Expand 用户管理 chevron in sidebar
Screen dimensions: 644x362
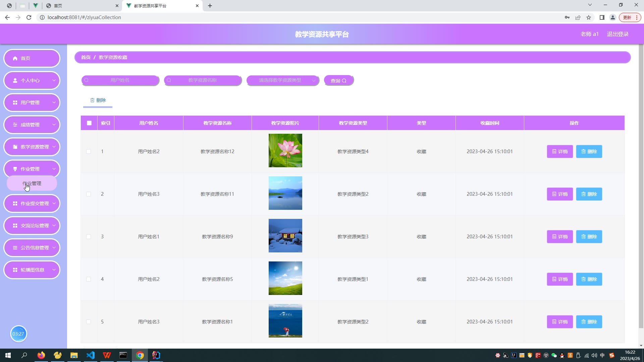click(54, 103)
